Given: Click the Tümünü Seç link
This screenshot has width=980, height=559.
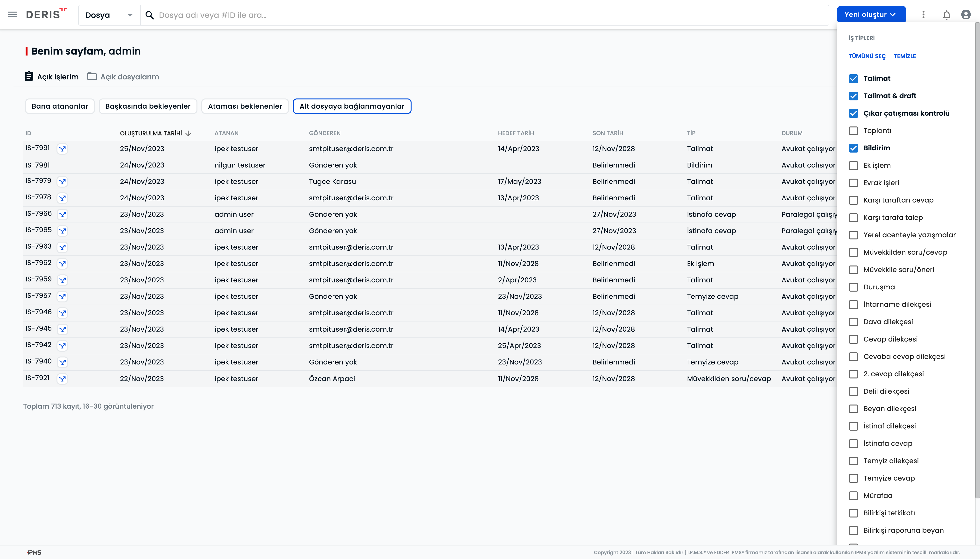Looking at the screenshot, I should [867, 56].
